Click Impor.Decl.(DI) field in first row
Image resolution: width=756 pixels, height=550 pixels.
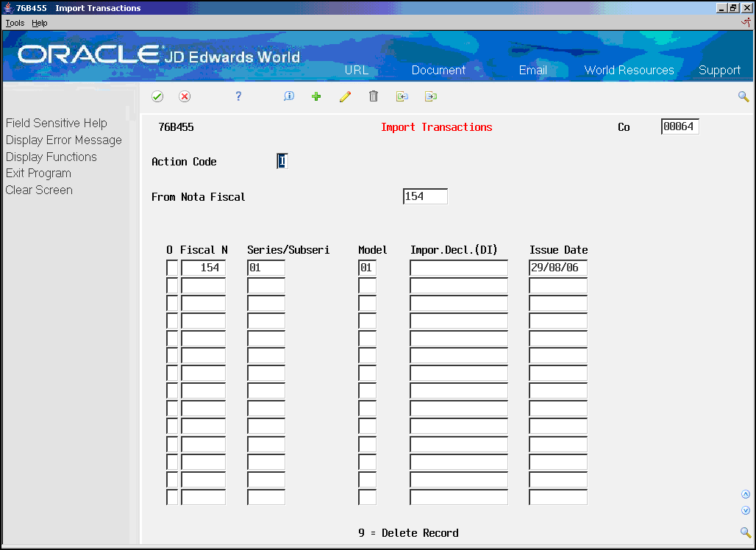point(458,268)
